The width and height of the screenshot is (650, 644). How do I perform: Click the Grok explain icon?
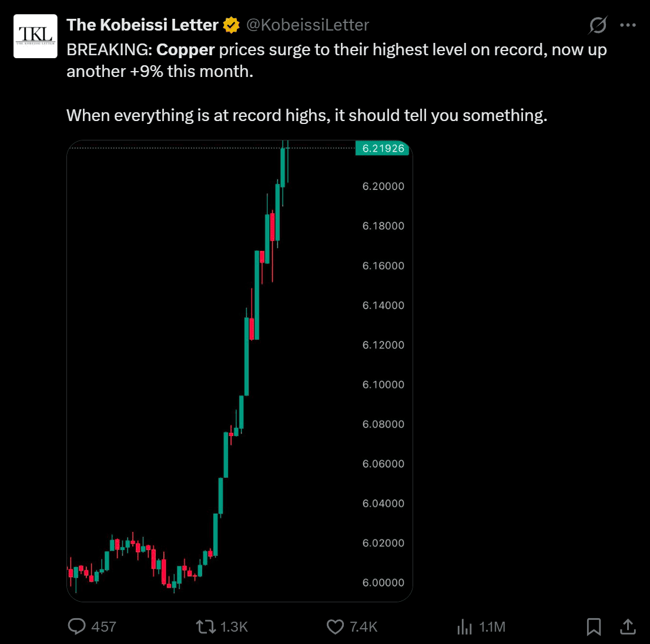coord(598,25)
